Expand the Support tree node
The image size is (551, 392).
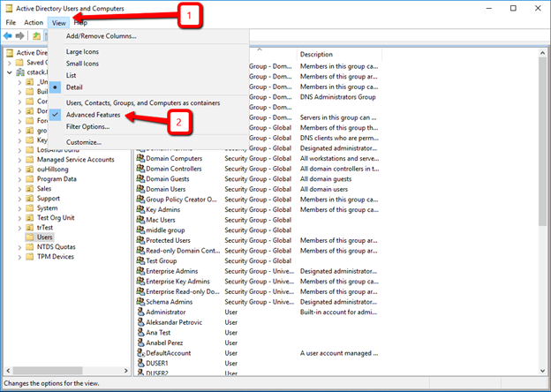coord(19,199)
